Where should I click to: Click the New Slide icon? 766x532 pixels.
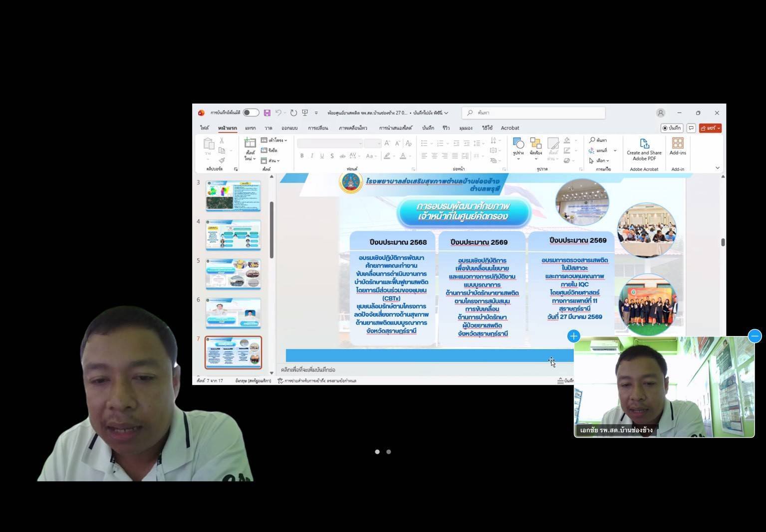click(250, 144)
